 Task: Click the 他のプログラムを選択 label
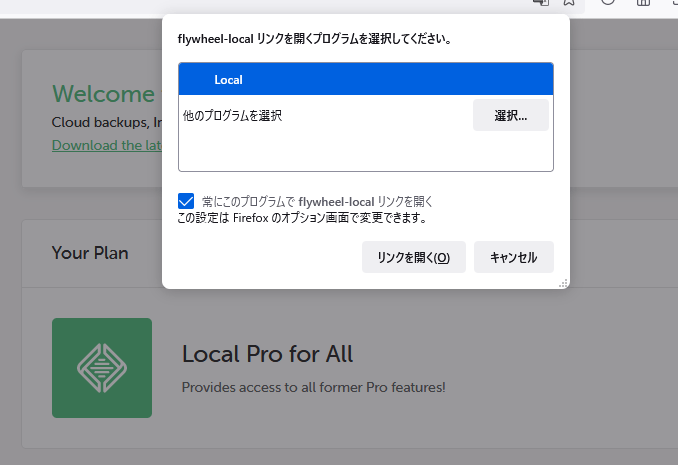point(232,115)
